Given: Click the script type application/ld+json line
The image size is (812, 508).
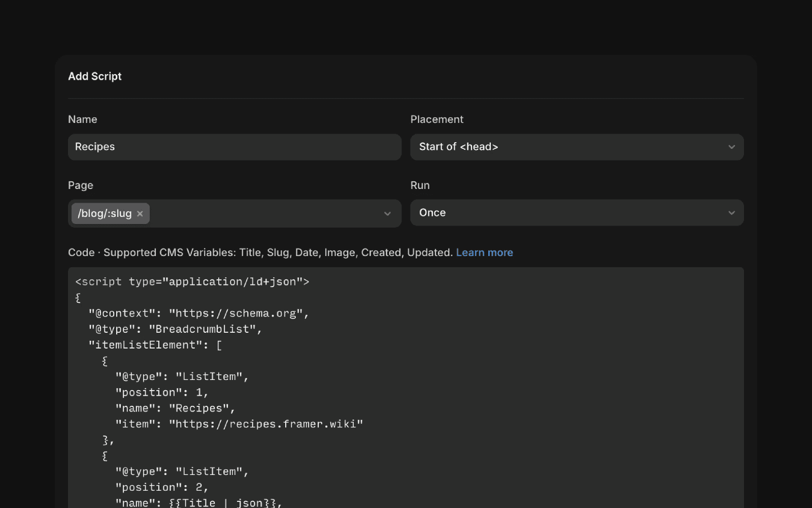Looking at the screenshot, I should [x=192, y=281].
